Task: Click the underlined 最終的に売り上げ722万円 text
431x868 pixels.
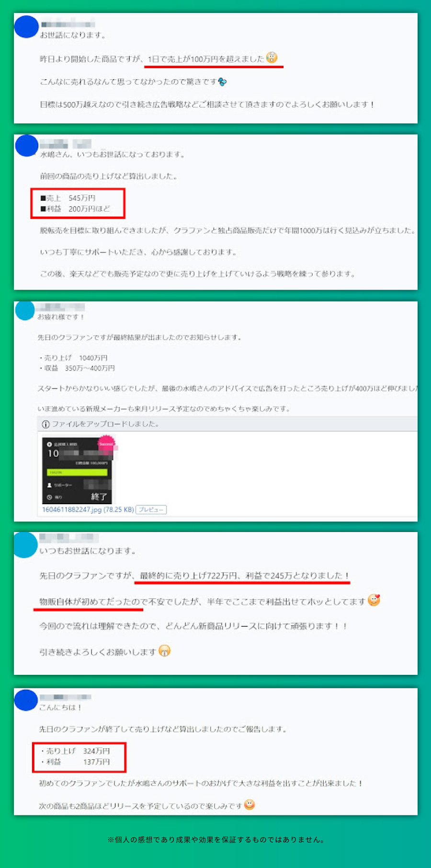Action: point(189,576)
